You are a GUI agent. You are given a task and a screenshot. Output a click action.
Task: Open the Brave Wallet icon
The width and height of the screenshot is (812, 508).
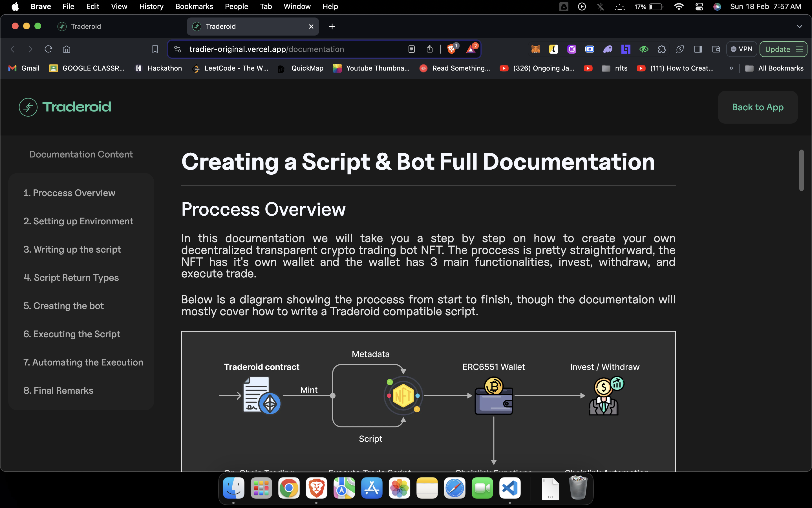point(716,49)
